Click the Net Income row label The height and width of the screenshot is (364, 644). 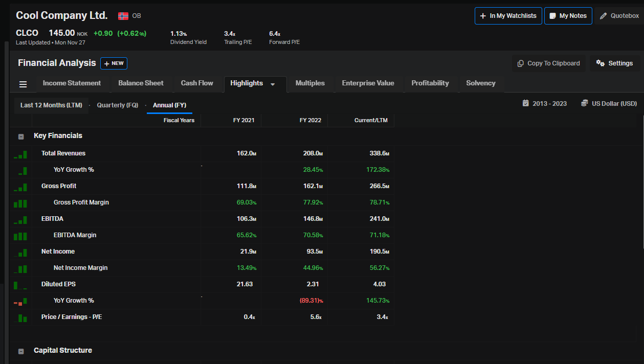58,252
